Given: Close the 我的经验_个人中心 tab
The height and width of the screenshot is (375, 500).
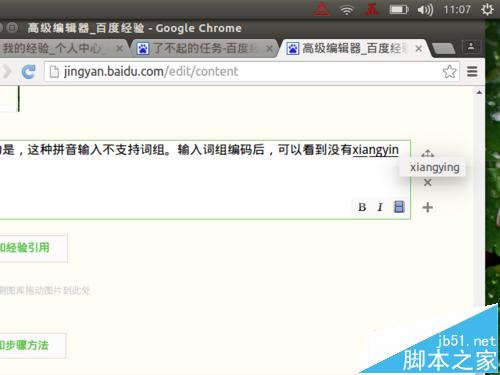Looking at the screenshot, I should point(119,49).
